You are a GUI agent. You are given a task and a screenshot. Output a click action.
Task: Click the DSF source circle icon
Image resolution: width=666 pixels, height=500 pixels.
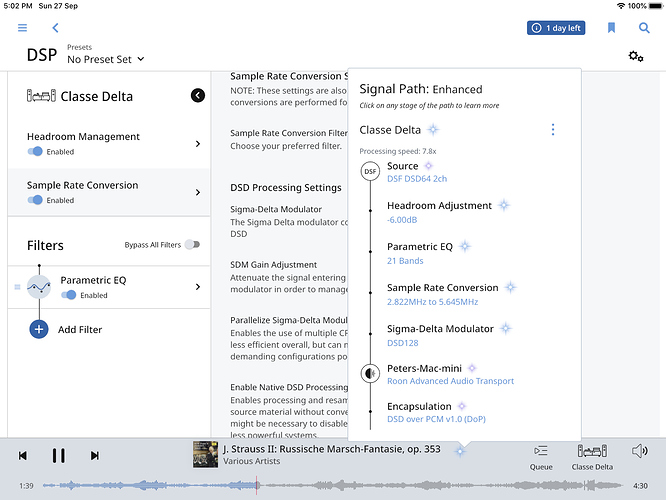370,171
